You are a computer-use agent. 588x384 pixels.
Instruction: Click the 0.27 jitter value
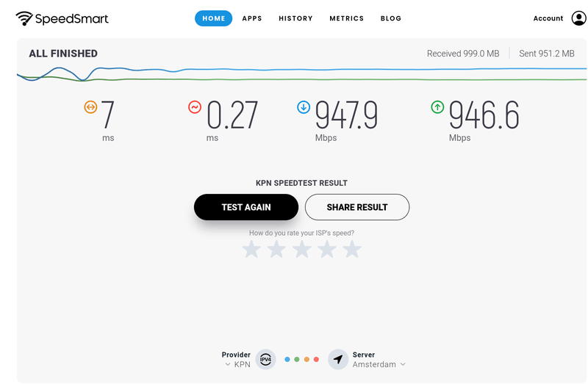[232, 115]
